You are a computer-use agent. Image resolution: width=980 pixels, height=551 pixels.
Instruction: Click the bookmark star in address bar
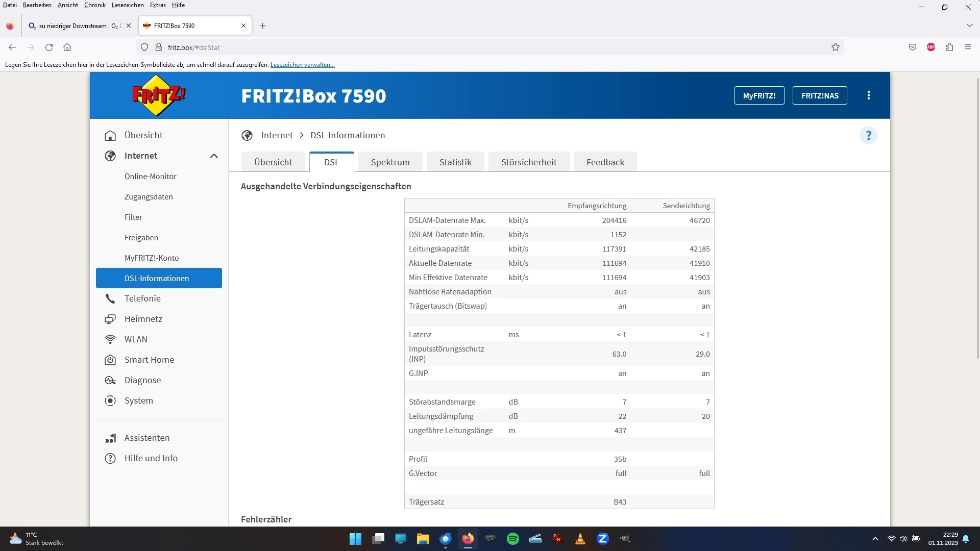pyautogui.click(x=835, y=47)
